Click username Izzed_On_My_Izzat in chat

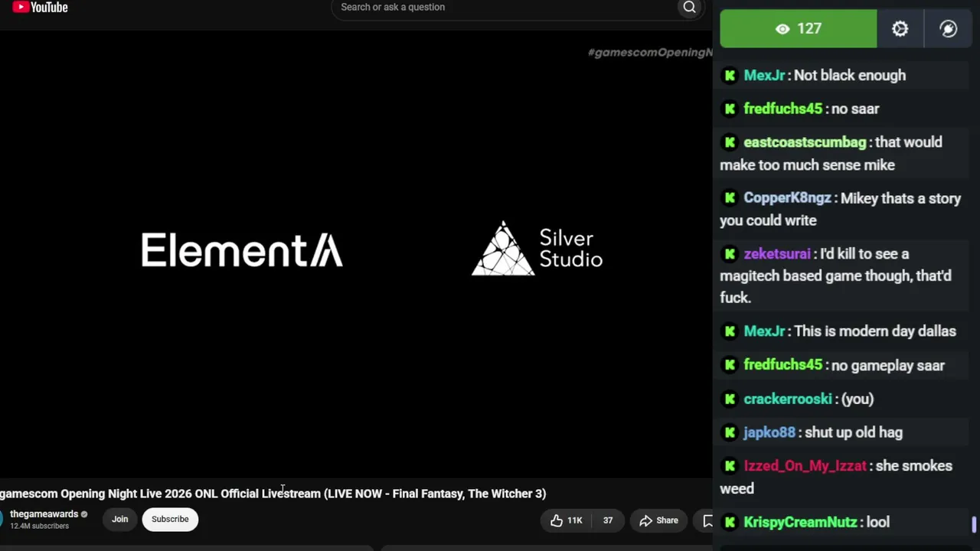[805, 466]
